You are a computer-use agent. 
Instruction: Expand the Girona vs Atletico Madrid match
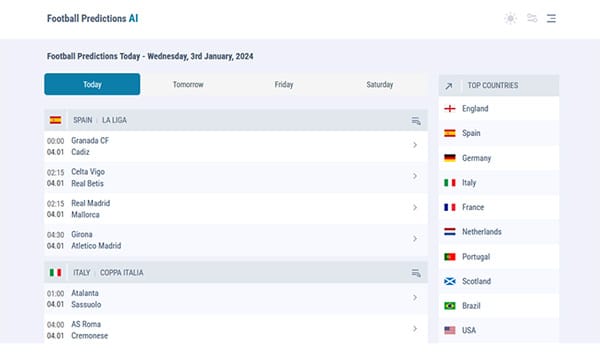point(415,239)
